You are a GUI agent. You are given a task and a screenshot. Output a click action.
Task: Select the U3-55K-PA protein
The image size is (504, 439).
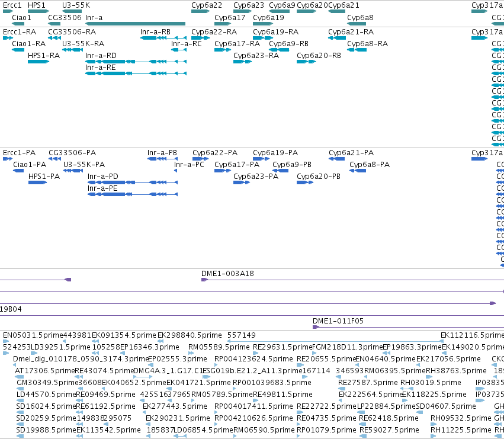[x=73, y=171]
